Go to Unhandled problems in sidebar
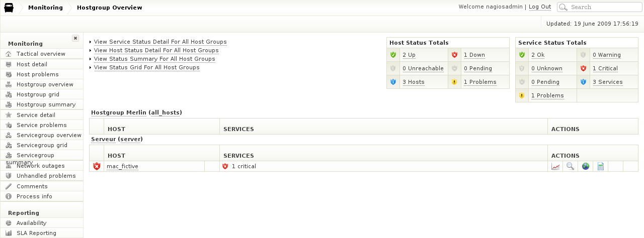Image resolution: width=644 pixels, height=238 pixels. point(46,176)
